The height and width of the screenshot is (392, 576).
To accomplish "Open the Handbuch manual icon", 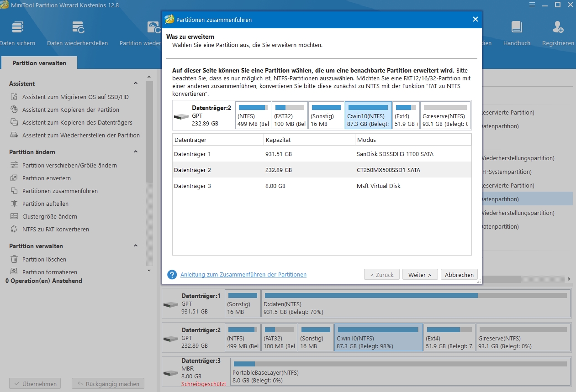I will click(517, 27).
